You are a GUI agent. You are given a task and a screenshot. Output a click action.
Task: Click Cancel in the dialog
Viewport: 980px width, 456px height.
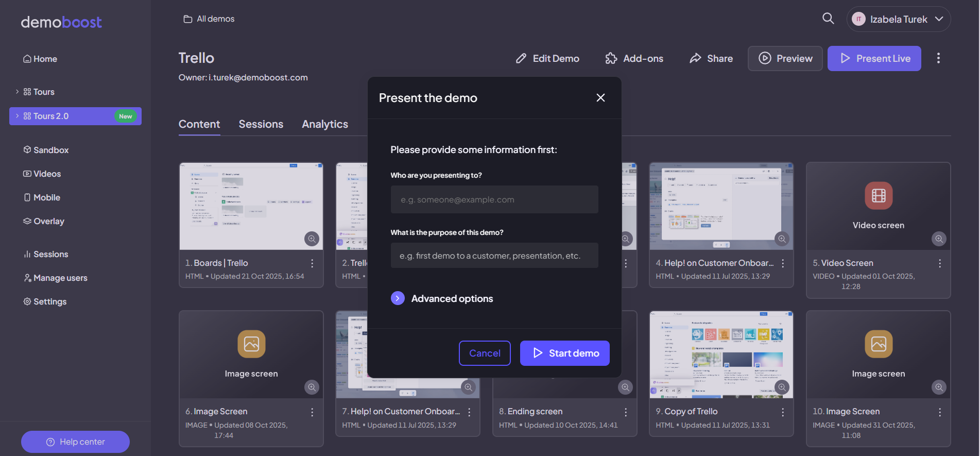485,353
